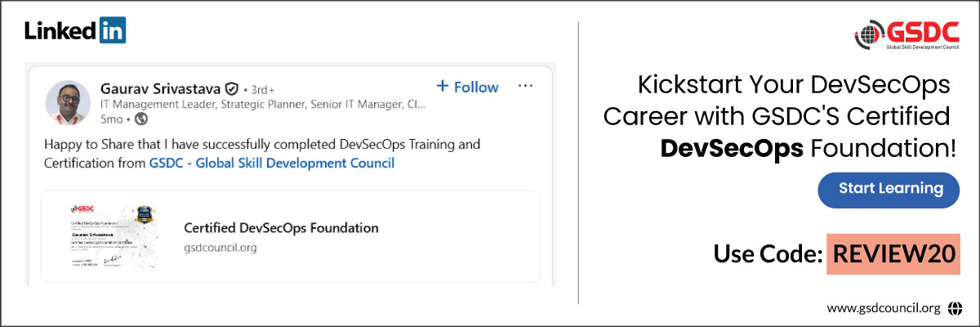Open the three-dot post options menu
The width and height of the screenshot is (980, 327).
tap(525, 86)
